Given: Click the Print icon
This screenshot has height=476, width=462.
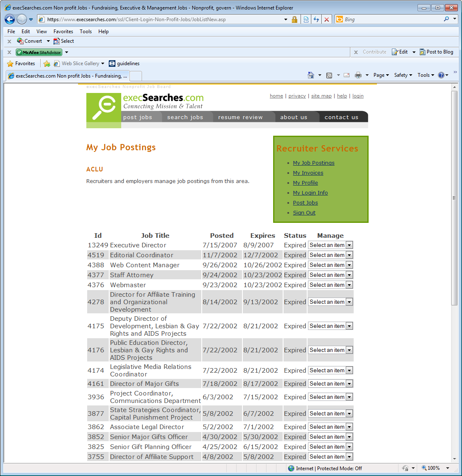Looking at the screenshot, I should coord(358,75).
